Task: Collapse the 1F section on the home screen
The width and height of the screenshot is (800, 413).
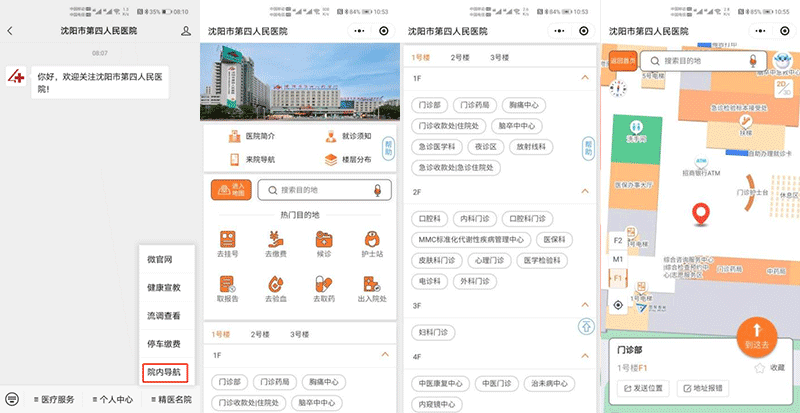Action: (x=385, y=354)
